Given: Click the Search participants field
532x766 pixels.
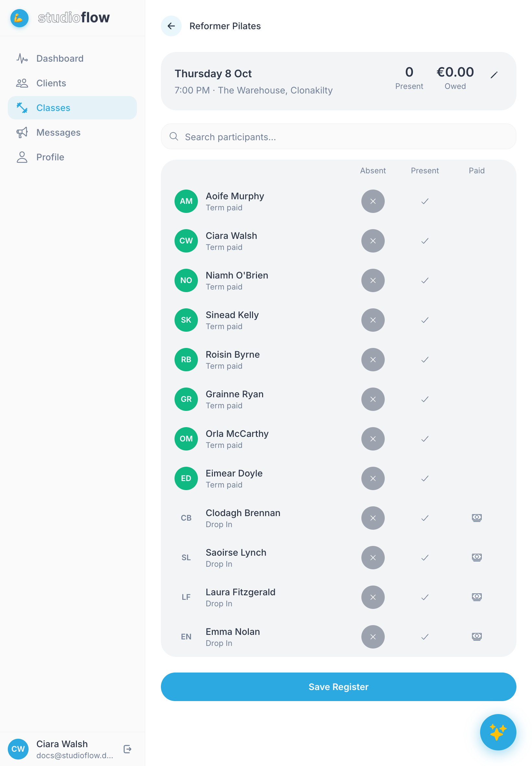Looking at the screenshot, I should coord(338,136).
